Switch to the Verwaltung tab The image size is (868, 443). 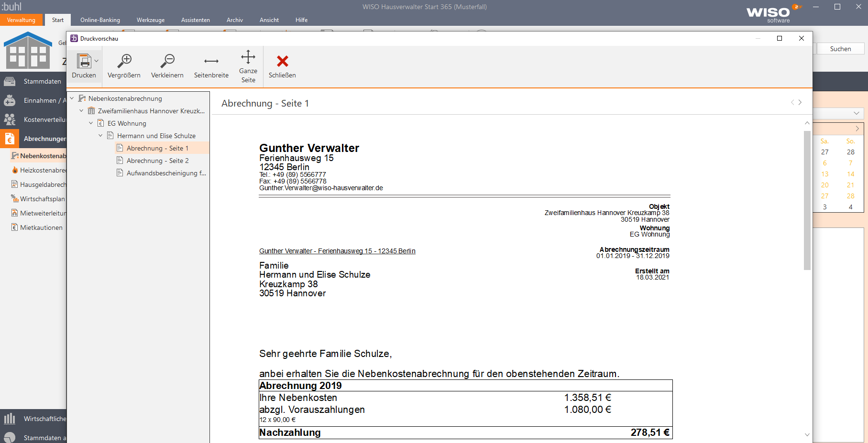[x=21, y=20]
